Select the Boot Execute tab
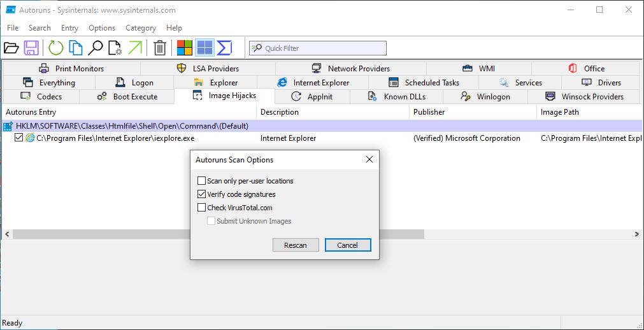The image size is (644, 330). coord(127,97)
